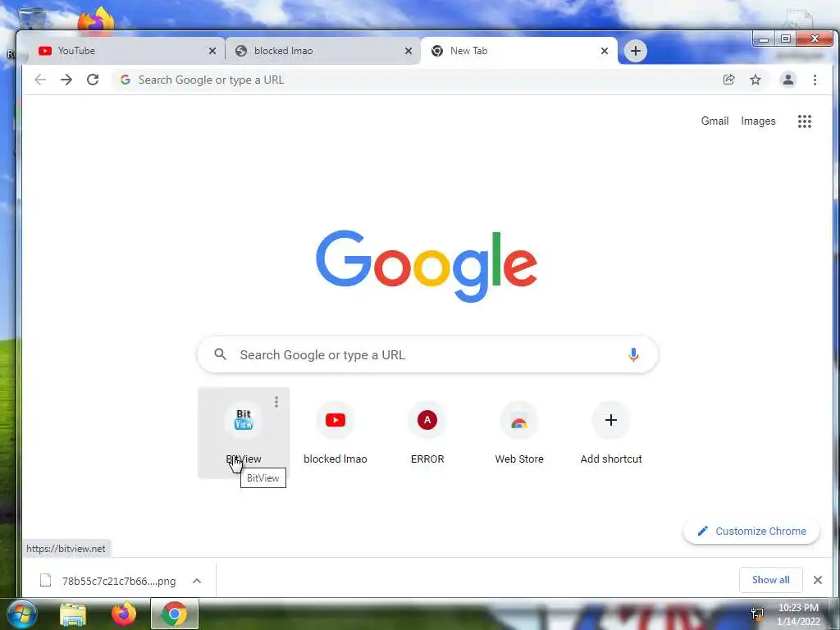Image resolution: width=840 pixels, height=630 pixels.
Task: Switch to the blocked lmao tab
Action: 322,51
